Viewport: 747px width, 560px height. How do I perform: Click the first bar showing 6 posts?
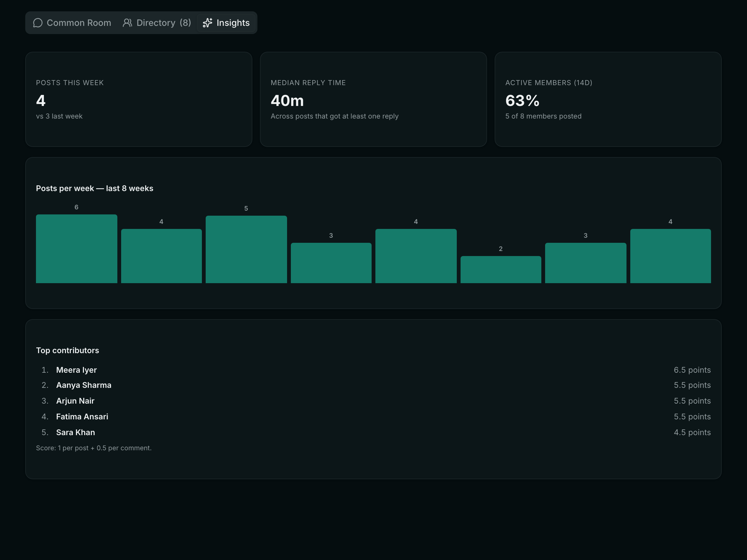[77, 249]
